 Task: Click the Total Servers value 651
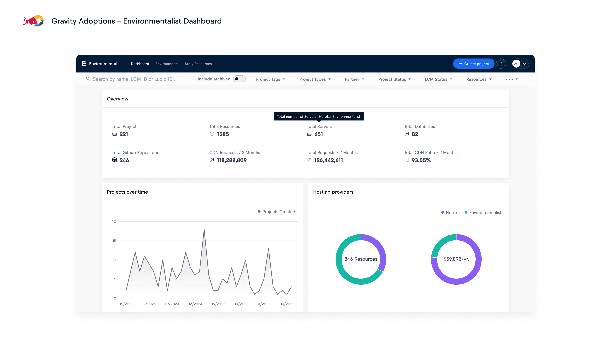pyautogui.click(x=318, y=134)
